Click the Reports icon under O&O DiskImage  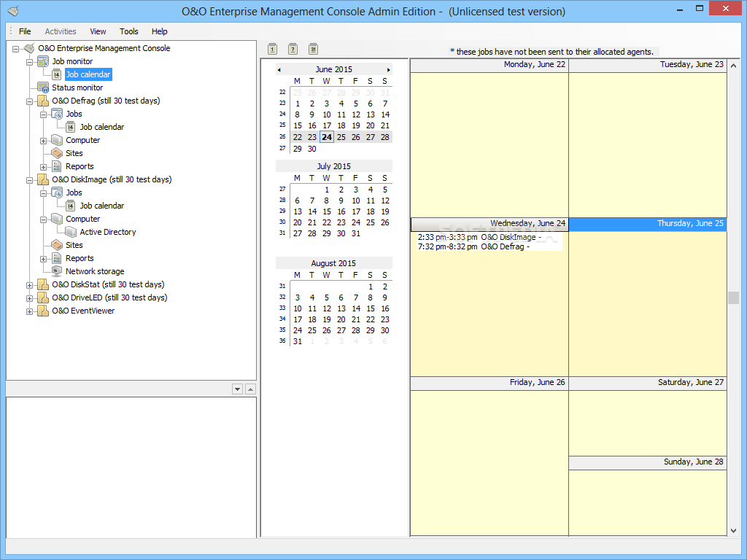(x=57, y=258)
